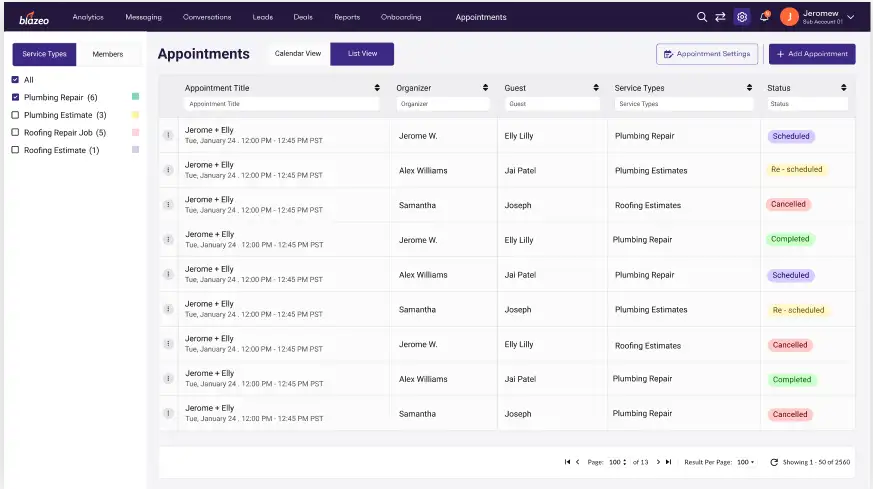
Task: Expand the Jeromew account dropdown arrow
Action: (x=851, y=17)
